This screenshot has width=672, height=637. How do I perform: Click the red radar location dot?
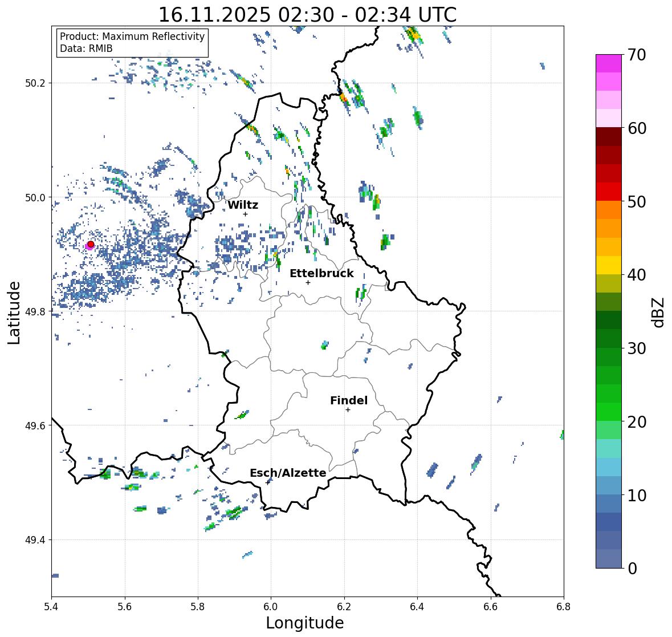(x=91, y=244)
